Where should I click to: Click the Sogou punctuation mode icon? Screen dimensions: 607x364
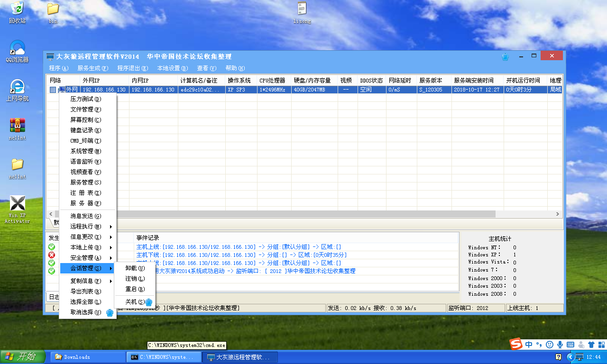coord(539,345)
